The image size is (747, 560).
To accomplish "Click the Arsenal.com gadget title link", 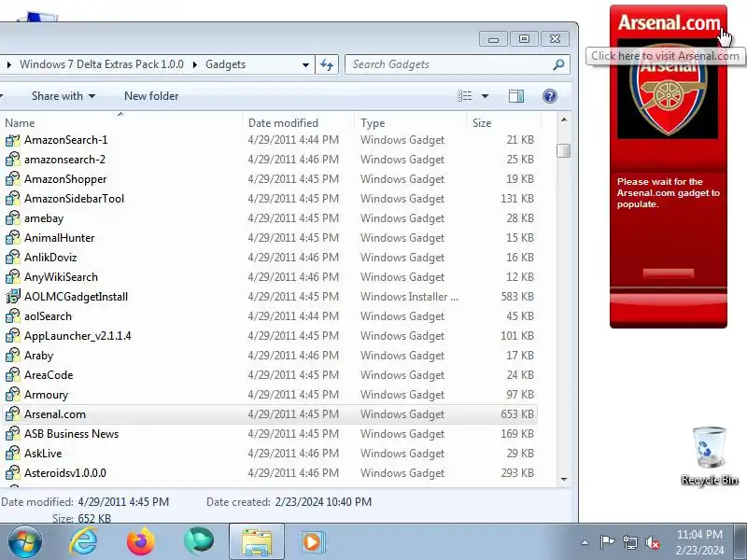I will tap(669, 22).
